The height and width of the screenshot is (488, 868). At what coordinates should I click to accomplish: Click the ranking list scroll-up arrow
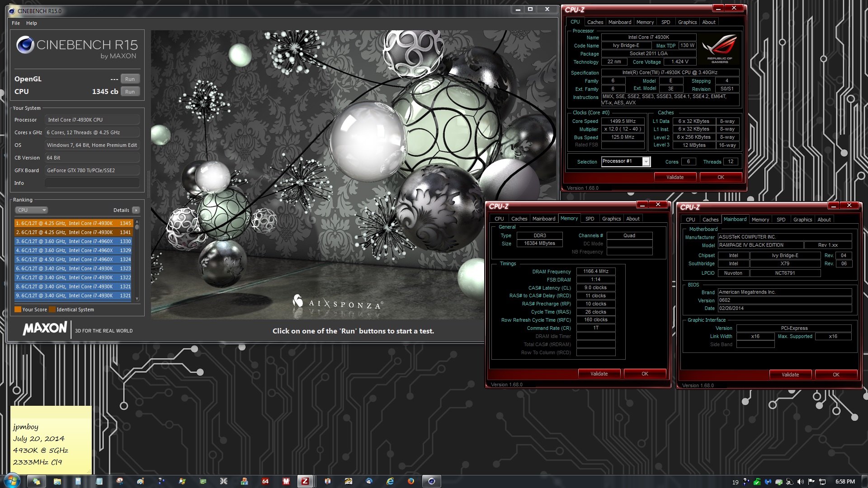click(x=137, y=222)
